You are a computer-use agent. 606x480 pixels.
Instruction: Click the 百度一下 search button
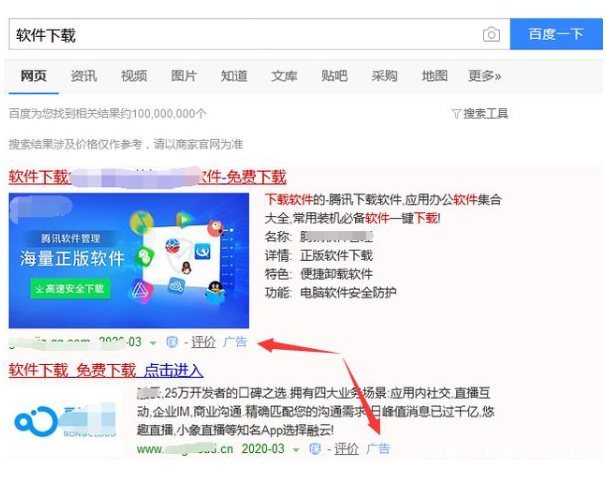(556, 34)
